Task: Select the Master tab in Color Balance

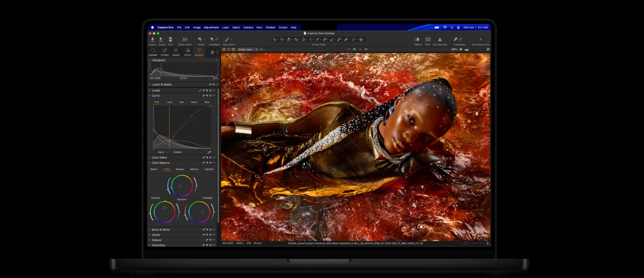Action: tap(154, 169)
